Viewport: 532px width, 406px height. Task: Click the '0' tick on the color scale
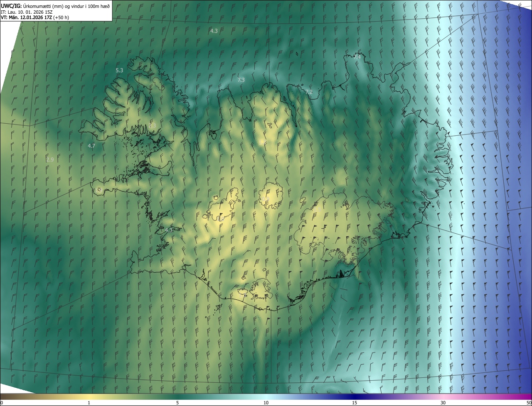coord(2,403)
